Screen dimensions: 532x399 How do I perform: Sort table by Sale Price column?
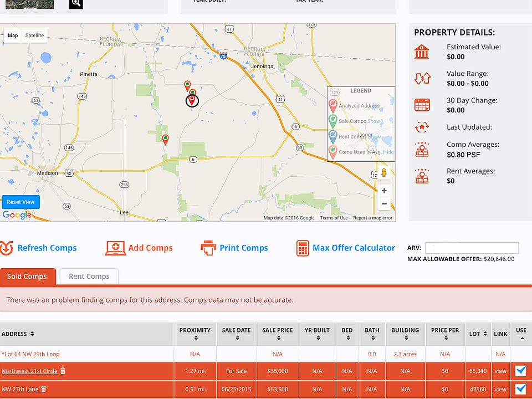(x=278, y=334)
